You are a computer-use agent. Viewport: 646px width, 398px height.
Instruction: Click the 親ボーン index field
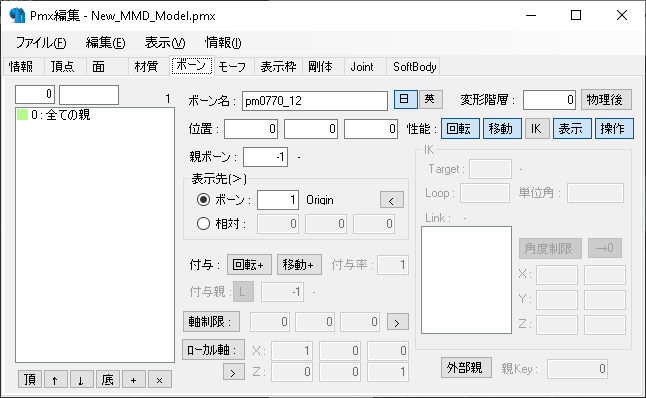[265, 157]
